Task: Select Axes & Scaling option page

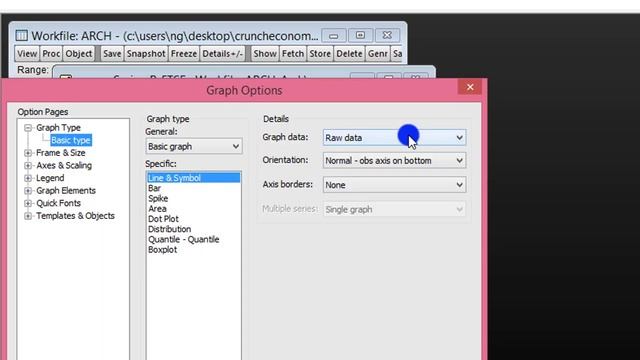Action: (x=64, y=166)
